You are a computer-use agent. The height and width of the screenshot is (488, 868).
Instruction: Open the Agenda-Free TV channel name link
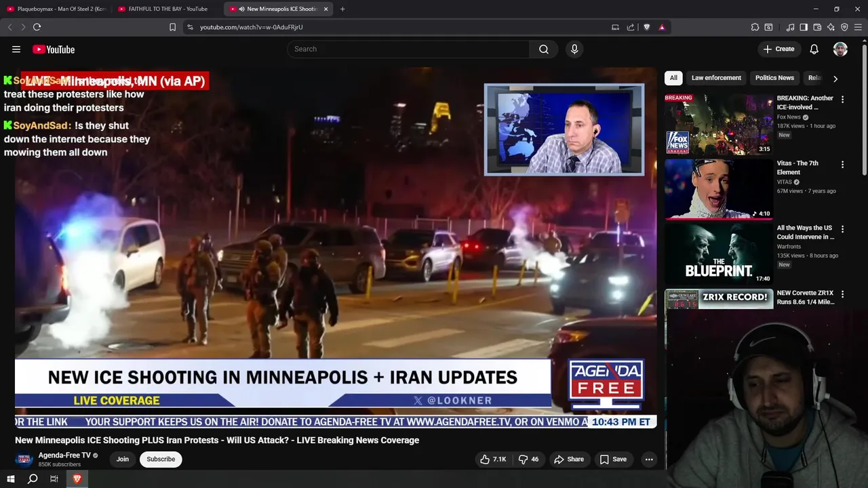(x=64, y=455)
